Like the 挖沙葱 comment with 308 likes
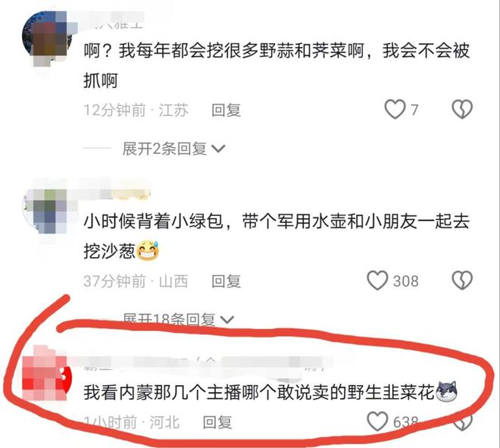 (x=377, y=280)
